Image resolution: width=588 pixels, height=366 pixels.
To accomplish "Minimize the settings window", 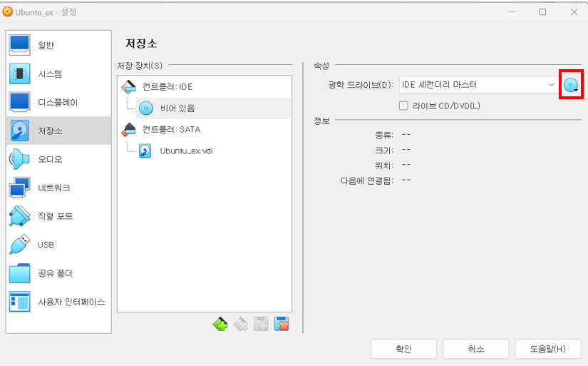I will click(x=512, y=12).
